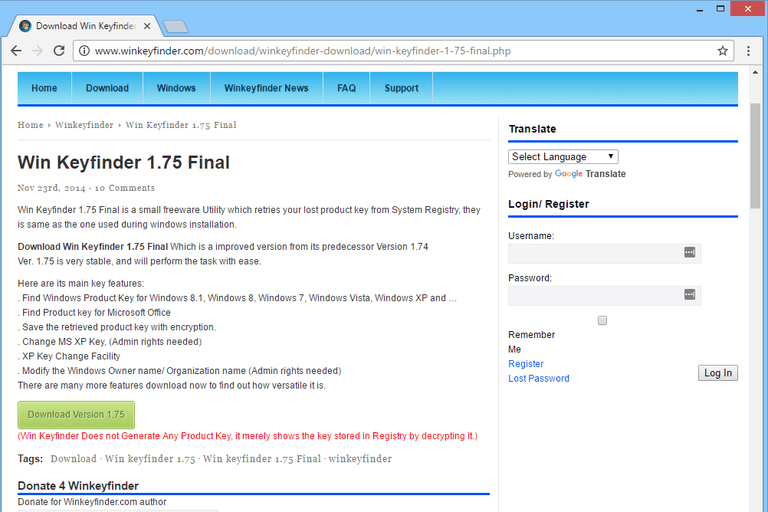Click the site info icon in address bar
Image resolution: width=768 pixels, height=512 pixels.
[x=84, y=51]
